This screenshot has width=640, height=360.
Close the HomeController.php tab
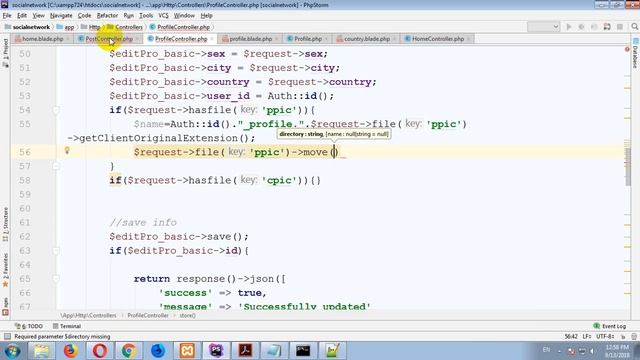click(469, 39)
